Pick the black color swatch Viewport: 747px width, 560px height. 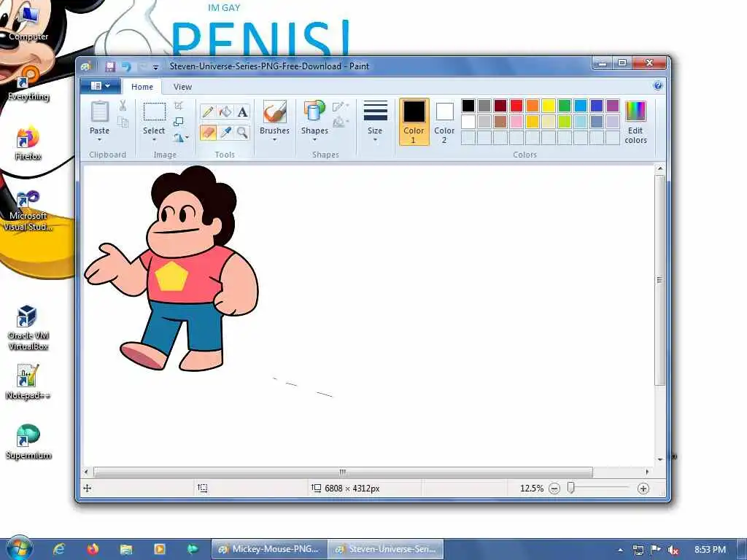click(468, 105)
